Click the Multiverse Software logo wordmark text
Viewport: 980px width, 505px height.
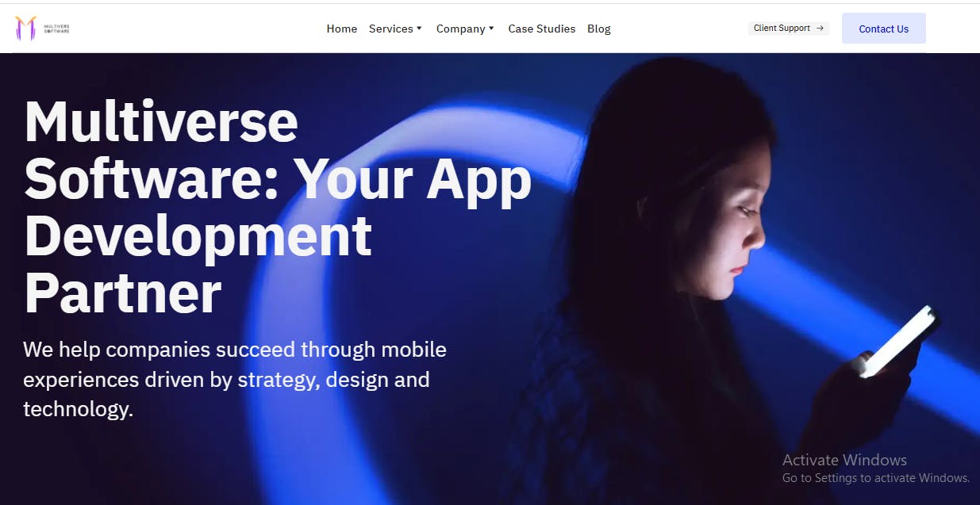click(56, 29)
